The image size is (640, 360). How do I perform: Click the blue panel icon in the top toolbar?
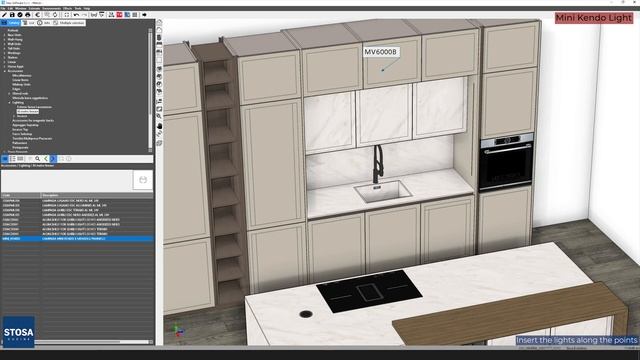click(127, 15)
